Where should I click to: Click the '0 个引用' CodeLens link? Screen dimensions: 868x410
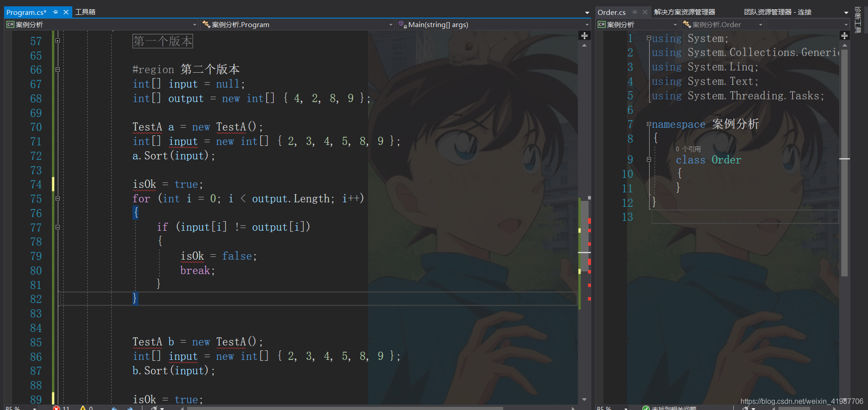[x=688, y=149]
